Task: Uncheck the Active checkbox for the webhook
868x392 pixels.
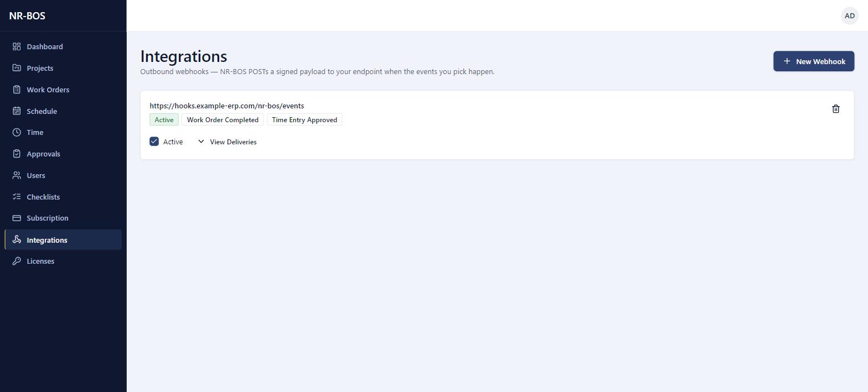Action: tap(154, 142)
